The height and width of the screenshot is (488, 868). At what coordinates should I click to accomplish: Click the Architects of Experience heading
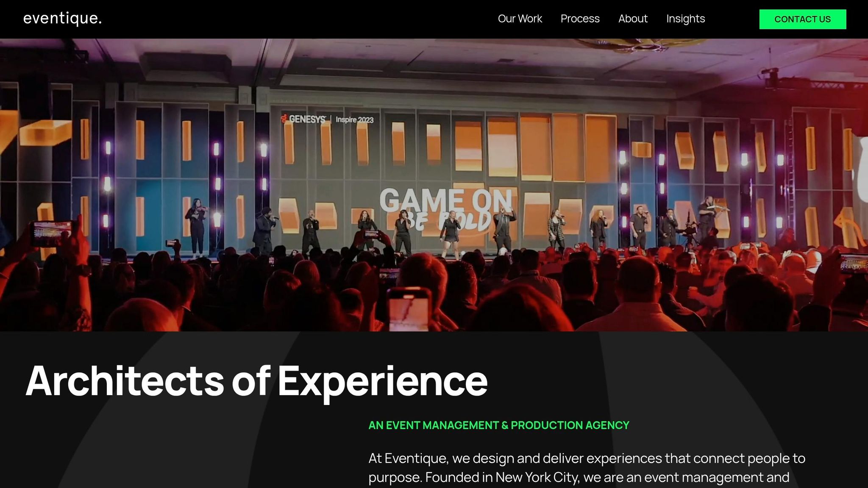pyautogui.click(x=256, y=380)
